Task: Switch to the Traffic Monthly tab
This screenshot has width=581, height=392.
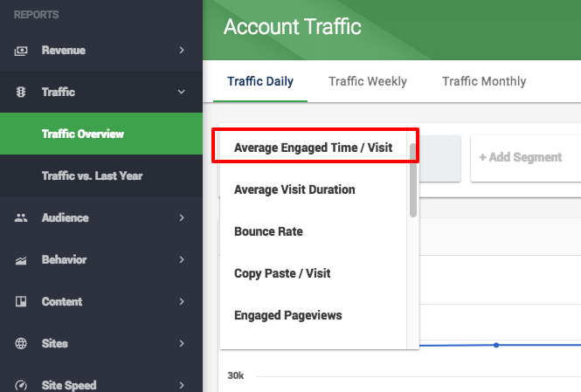Action: click(x=484, y=81)
